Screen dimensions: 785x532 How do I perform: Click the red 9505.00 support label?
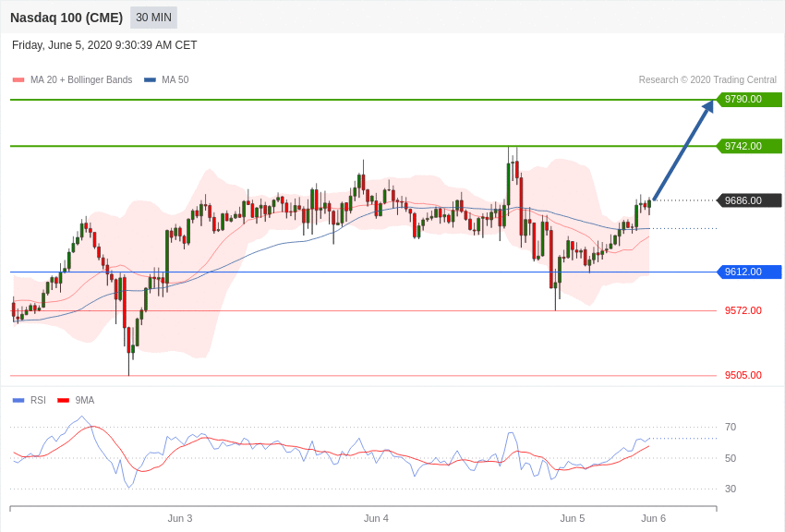pos(743,375)
